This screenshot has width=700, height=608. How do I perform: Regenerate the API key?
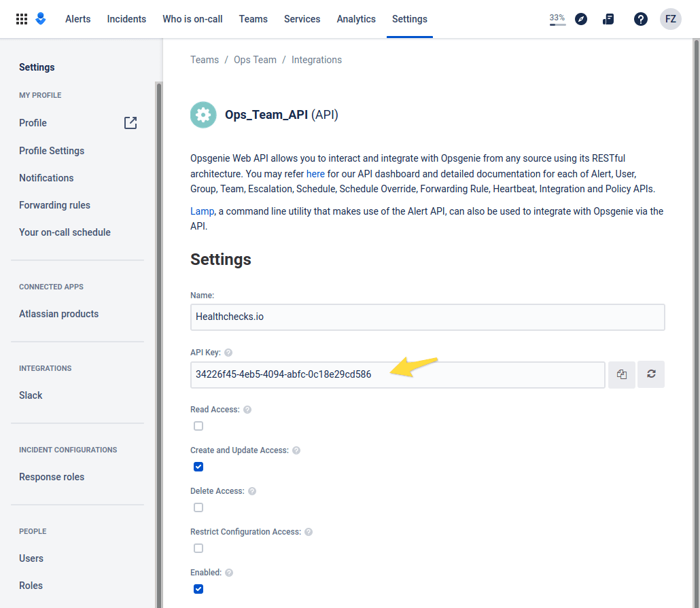[x=651, y=374]
